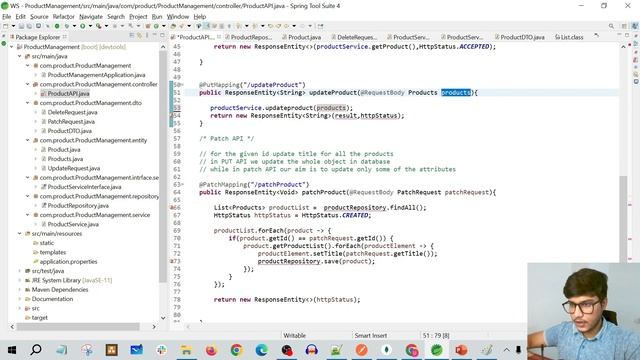Click the Save toolbar icon
This screenshot has width=640, height=360.
(21, 26)
